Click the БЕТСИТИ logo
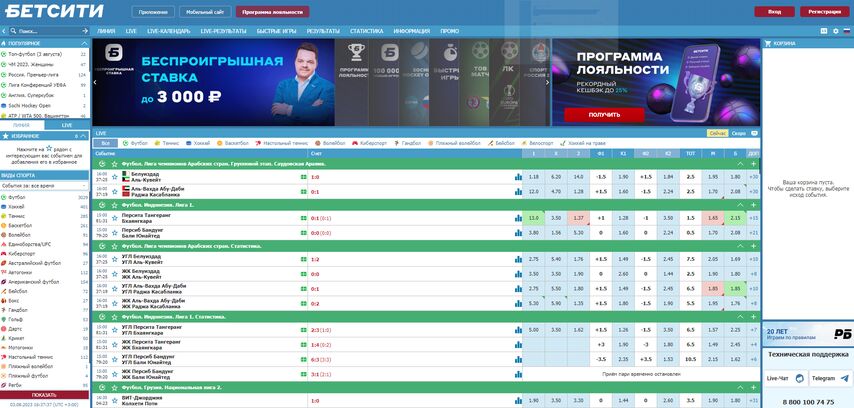 53,11
